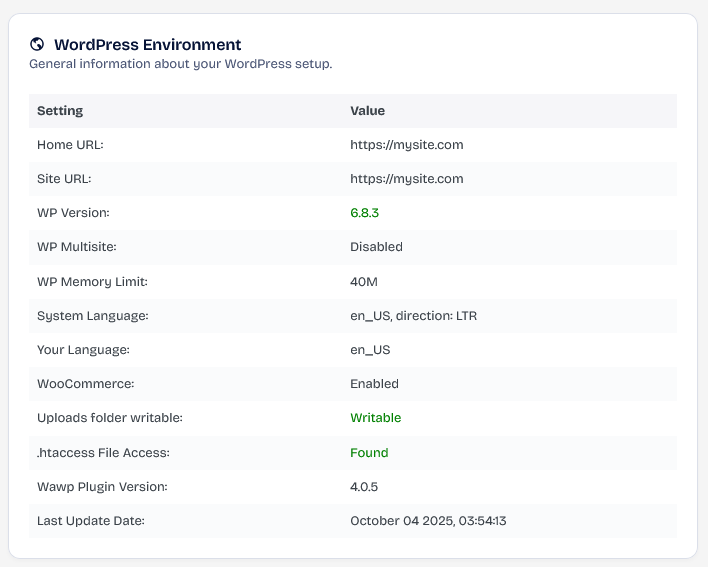Click the green Found status
Image resolution: width=708 pixels, height=567 pixels.
click(x=369, y=453)
